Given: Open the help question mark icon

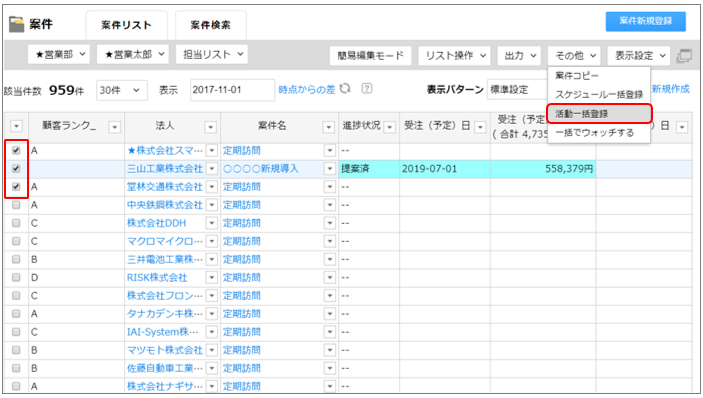Looking at the screenshot, I should click(x=367, y=89).
